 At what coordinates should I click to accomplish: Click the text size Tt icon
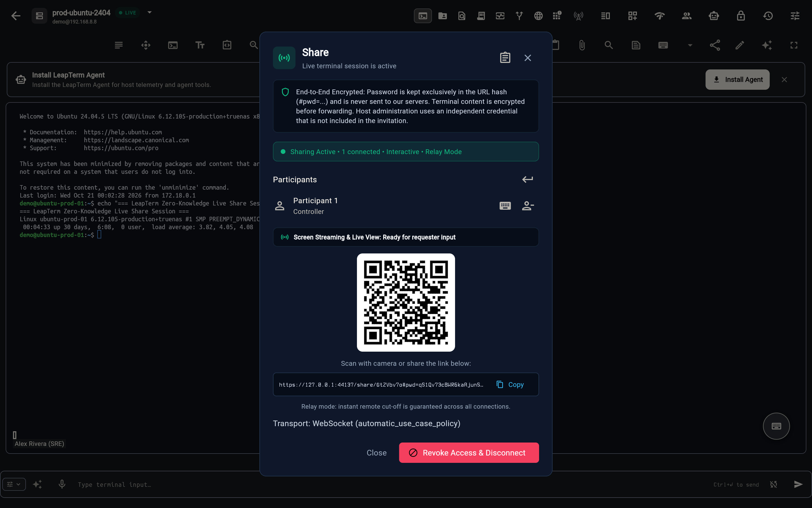(200, 45)
